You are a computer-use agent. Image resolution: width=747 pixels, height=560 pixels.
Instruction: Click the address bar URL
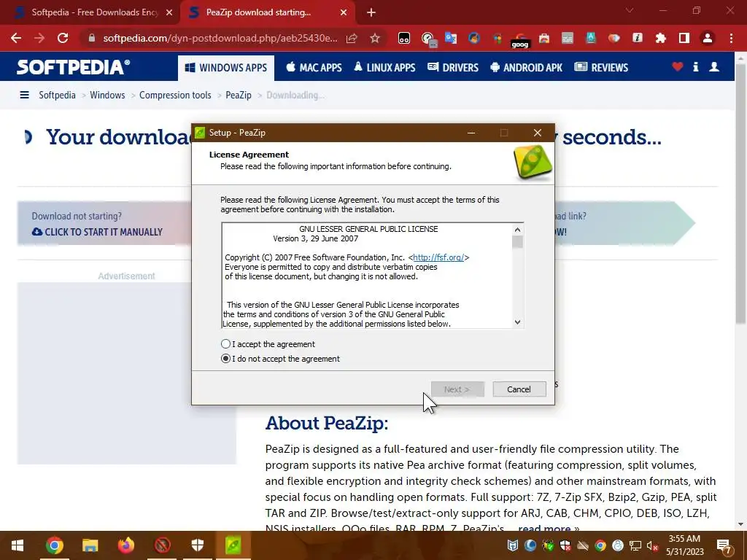(x=220, y=38)
